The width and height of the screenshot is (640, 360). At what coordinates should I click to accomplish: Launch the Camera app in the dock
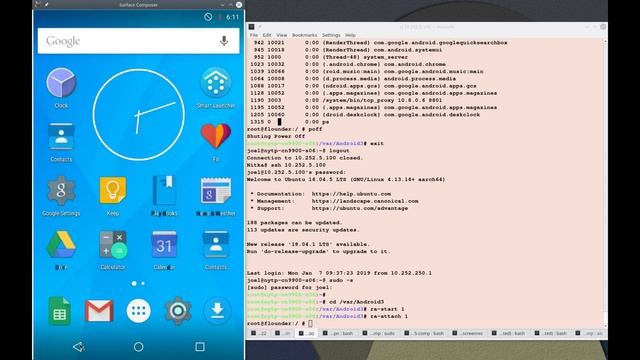(x=178, y=311)
